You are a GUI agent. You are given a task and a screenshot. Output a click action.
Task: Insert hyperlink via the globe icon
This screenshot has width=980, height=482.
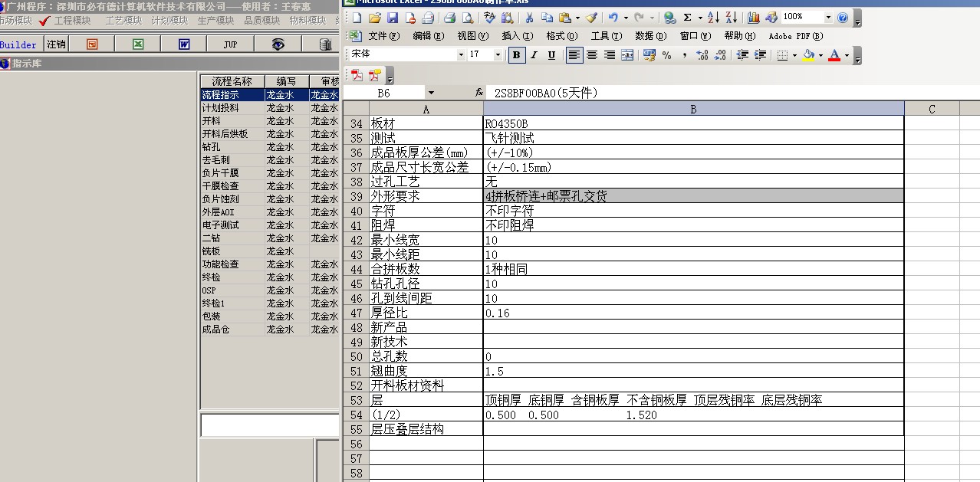(x=669, y=17)
